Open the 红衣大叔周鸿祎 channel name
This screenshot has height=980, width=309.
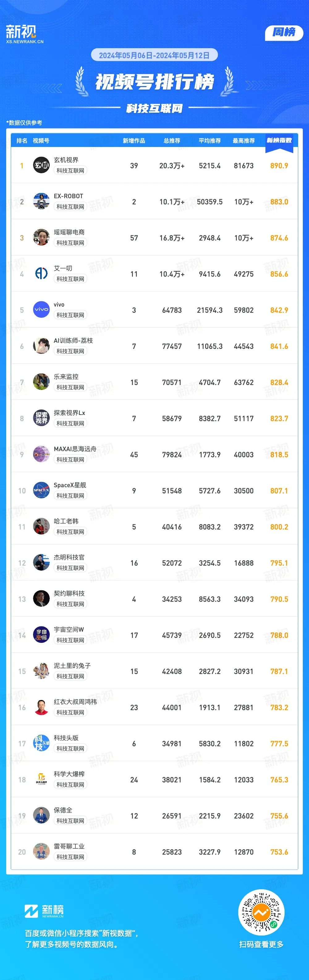75,701
